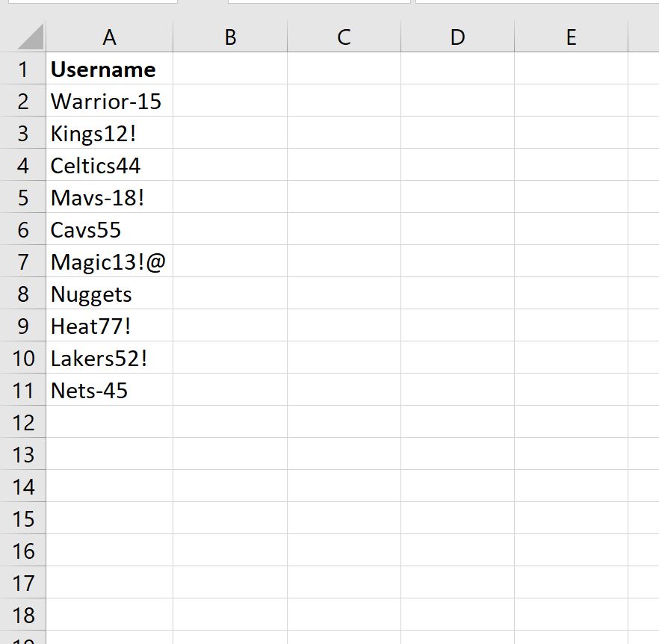659x644 pixels.
Task: Select row 5 using the row header
Action: (23, 197)
